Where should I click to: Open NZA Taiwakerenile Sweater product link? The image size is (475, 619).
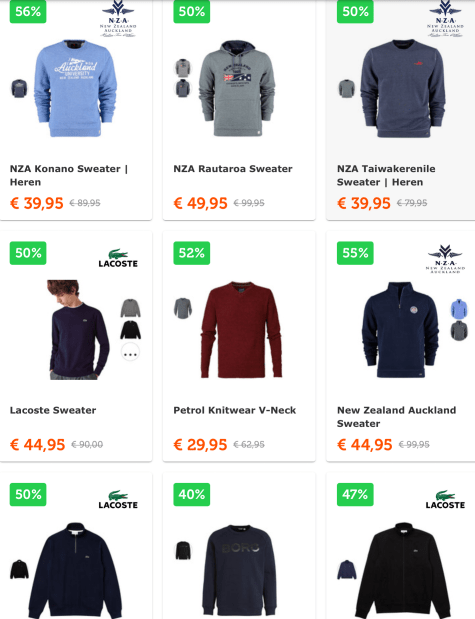386,175
